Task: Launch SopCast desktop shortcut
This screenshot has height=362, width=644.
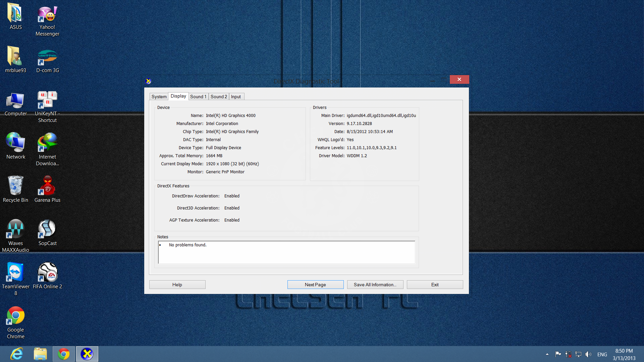Action: (x=47, y=233)
